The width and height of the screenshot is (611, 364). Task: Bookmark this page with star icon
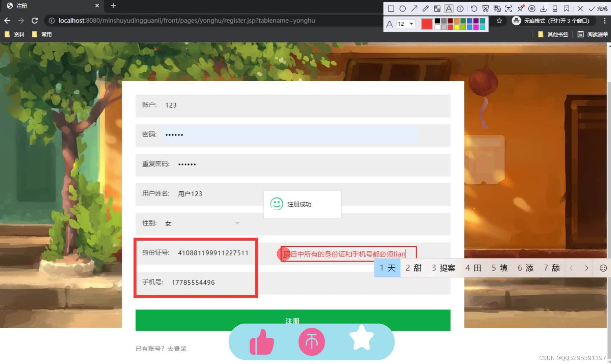click(x=499, y=21)
